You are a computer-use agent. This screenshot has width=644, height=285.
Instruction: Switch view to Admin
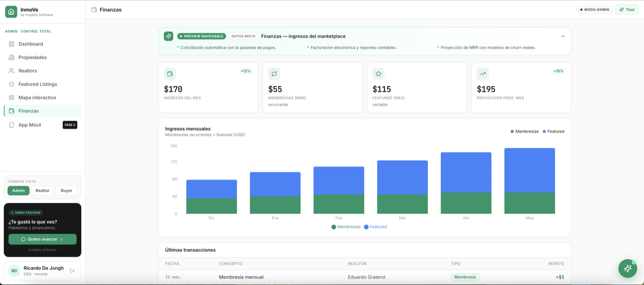[18, 190]
